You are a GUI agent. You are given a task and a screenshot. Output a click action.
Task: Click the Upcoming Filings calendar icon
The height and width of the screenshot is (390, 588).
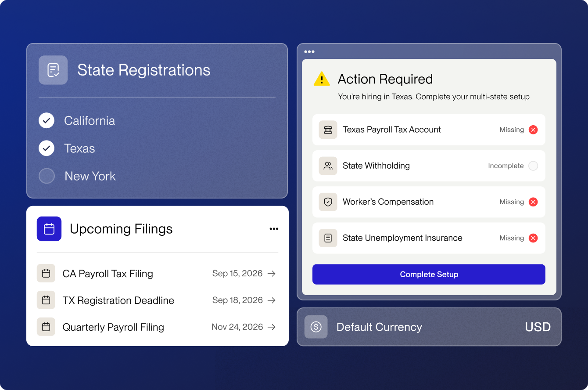[49, 229]
